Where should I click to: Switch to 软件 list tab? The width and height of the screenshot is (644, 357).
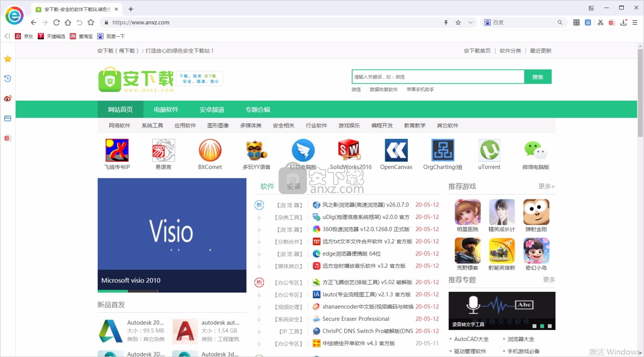267,186
